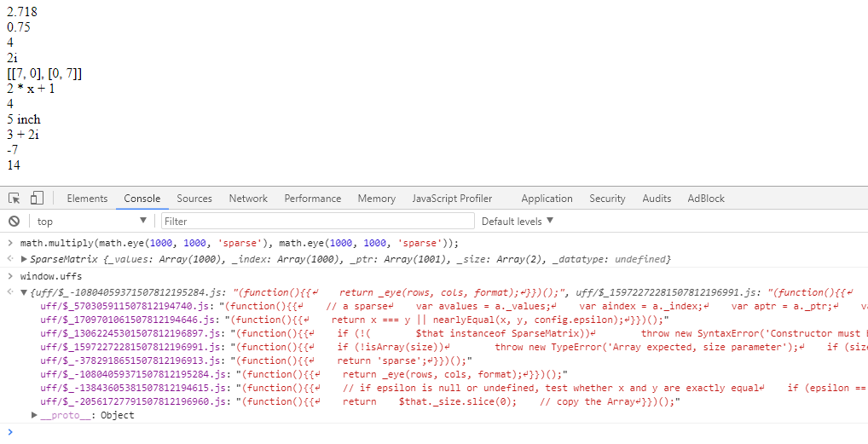Open the Application tab
Viewport: 868px width, 444px height.
click(547, 199)
